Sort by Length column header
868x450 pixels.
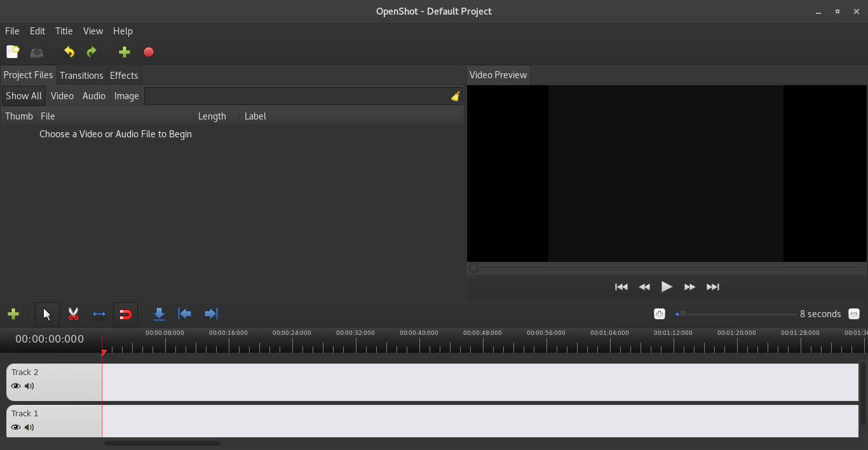click(x=217, y=116)
